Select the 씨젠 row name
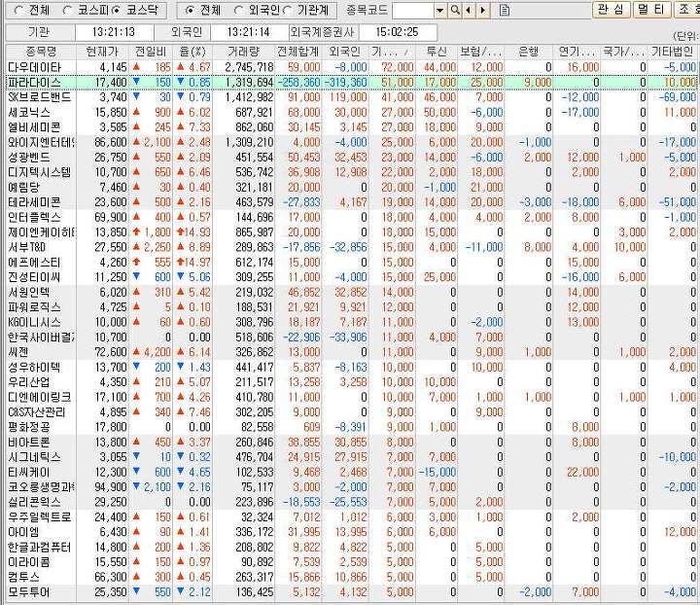 pos(18,352)
